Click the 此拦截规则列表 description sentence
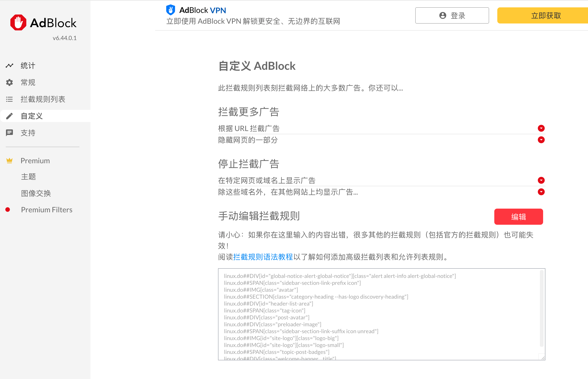 311,88
